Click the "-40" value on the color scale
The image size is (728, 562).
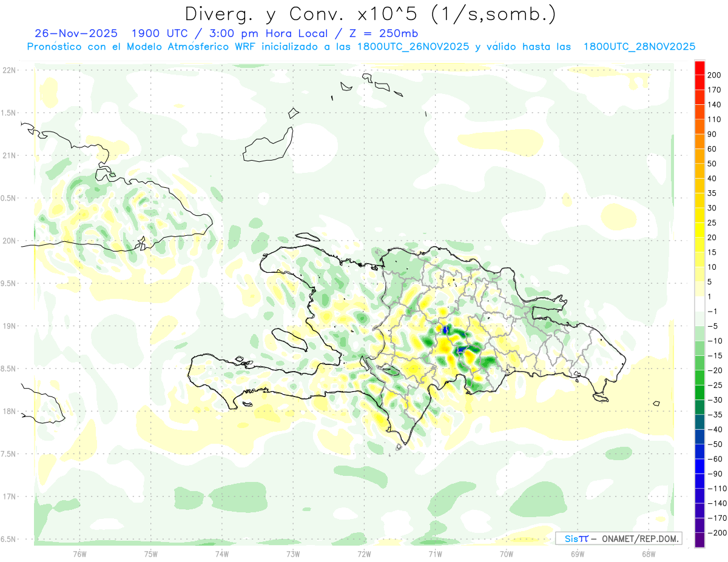716,429
